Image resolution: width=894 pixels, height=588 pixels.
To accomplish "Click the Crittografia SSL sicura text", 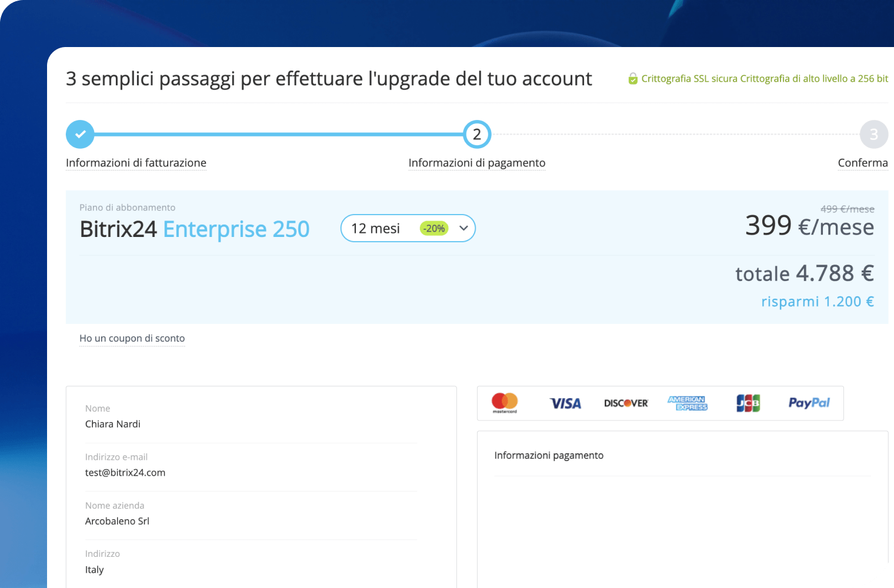I will click(x=765, y=78).
